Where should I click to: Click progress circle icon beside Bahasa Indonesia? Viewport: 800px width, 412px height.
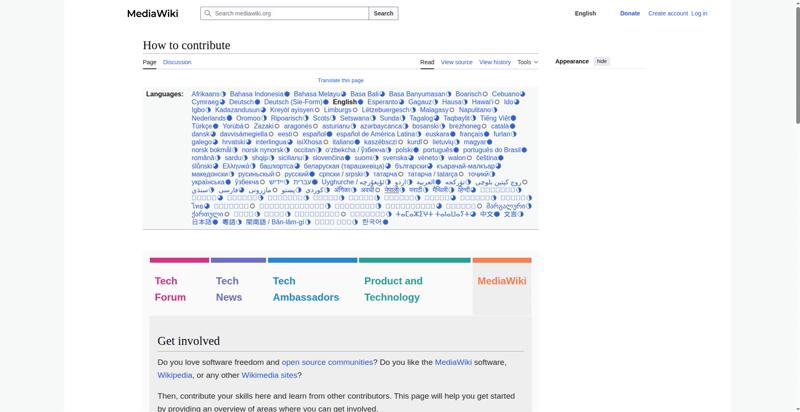pos(287,94)
